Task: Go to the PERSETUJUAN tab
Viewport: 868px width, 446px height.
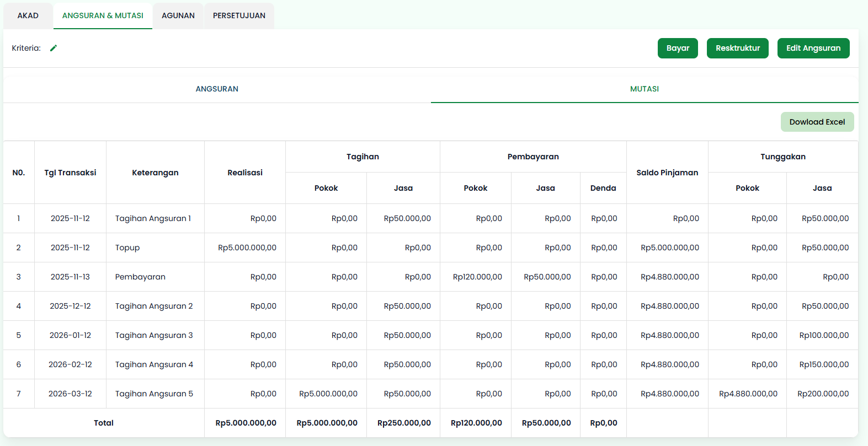Action: pos(239,15)
